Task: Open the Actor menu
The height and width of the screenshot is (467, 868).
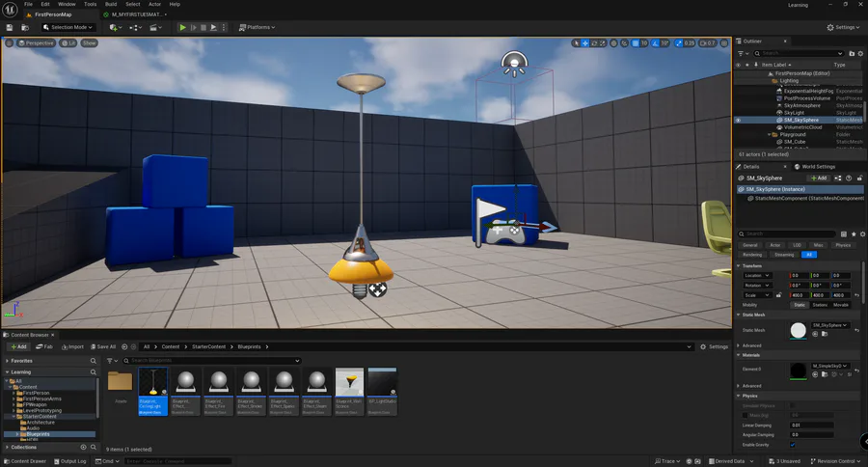Action: coord(154,4)
